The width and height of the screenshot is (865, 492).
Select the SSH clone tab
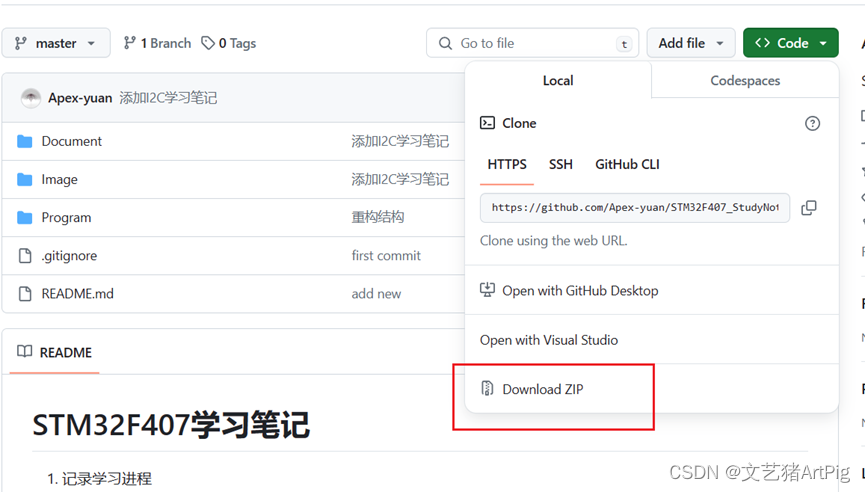pyautogui.click(x=560, y=164)
